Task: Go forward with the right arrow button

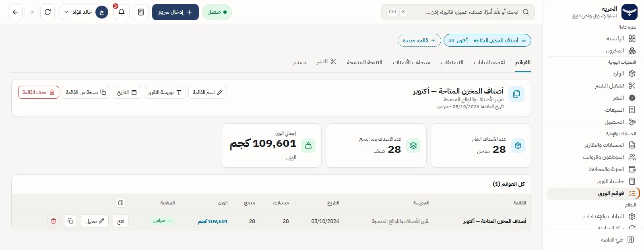Action: point(31,12)
